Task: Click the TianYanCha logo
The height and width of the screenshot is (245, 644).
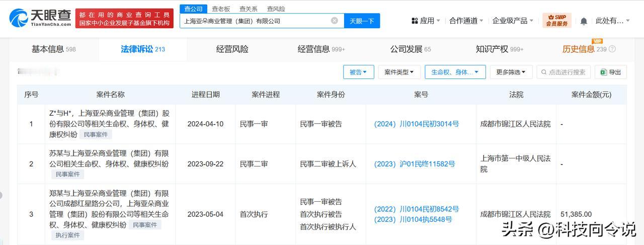Action: [x=40, y=19]
